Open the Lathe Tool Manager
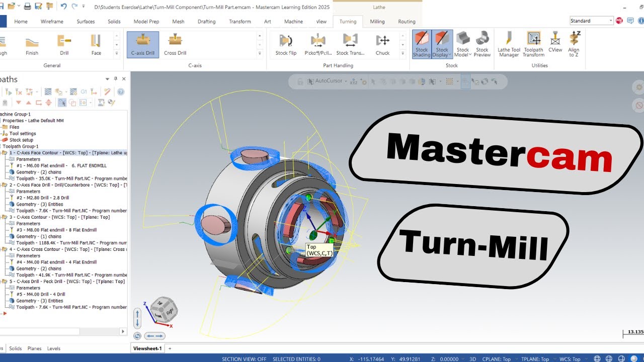This screenshot has width=644, height=362. pyautogui.click(x=509, y=44)
